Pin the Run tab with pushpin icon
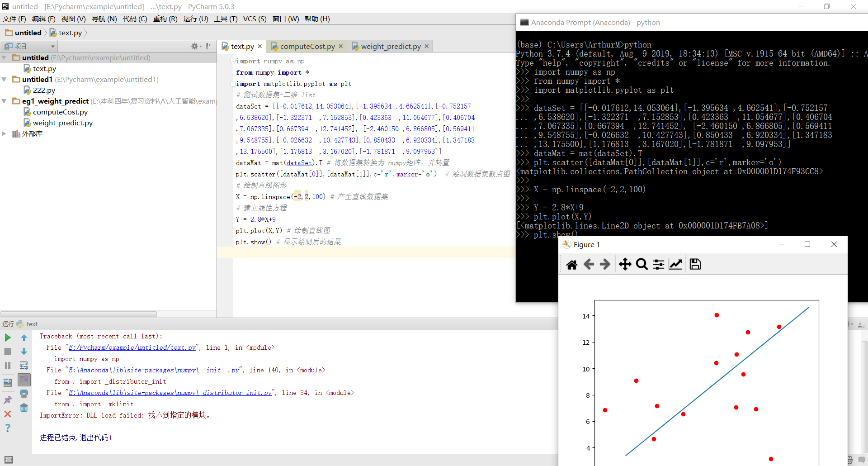 pos(8,400)
